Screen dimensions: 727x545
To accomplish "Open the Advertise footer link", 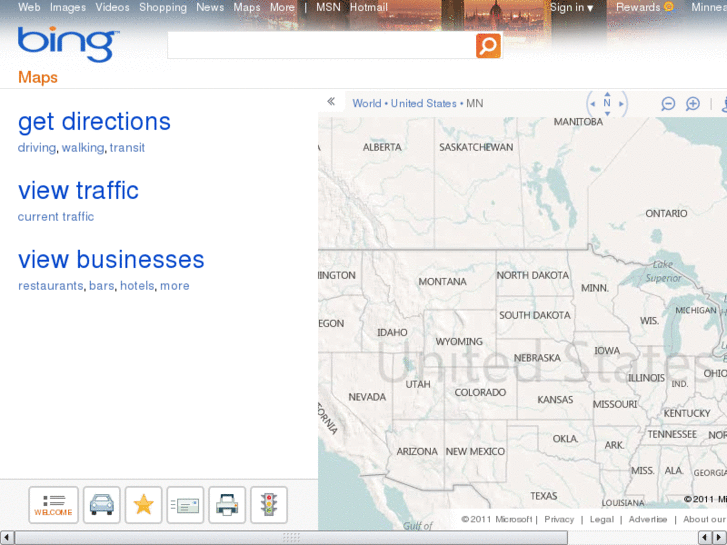I will [648, 519].
